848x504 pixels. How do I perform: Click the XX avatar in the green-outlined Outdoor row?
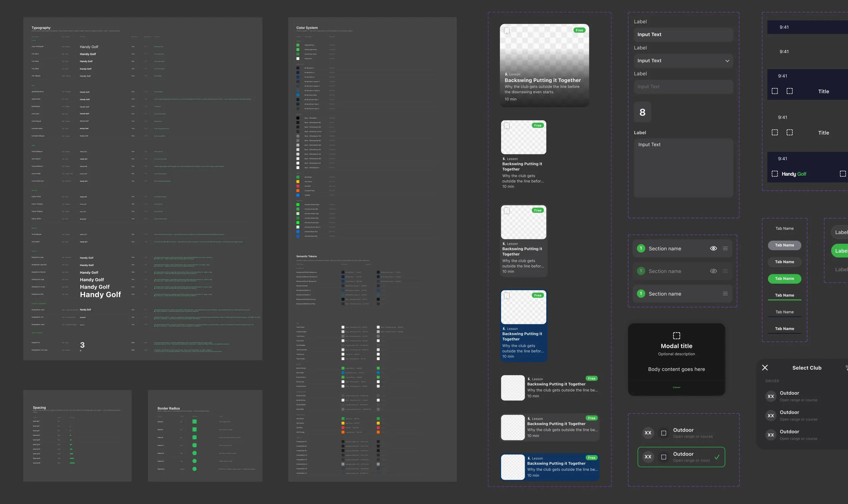coord(648,457)
